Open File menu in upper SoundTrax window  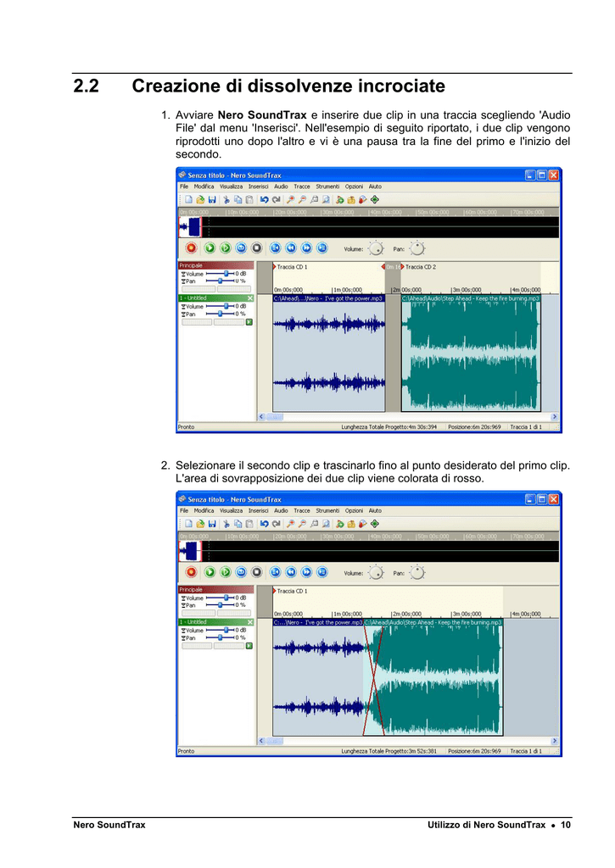click(184, 186)
